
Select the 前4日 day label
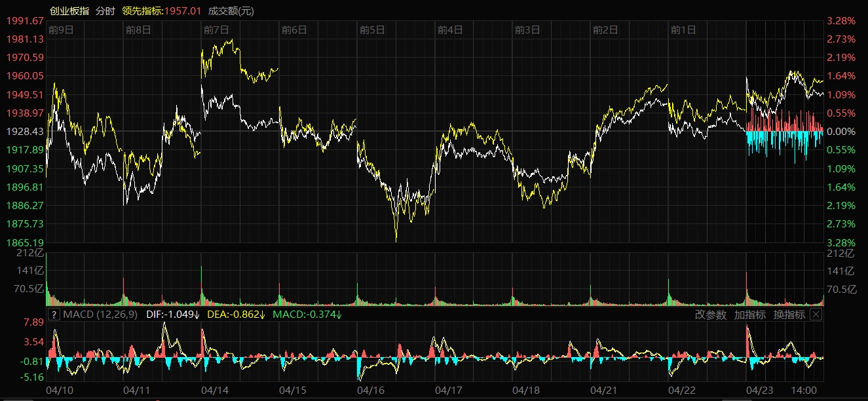(x=450, y=29)
